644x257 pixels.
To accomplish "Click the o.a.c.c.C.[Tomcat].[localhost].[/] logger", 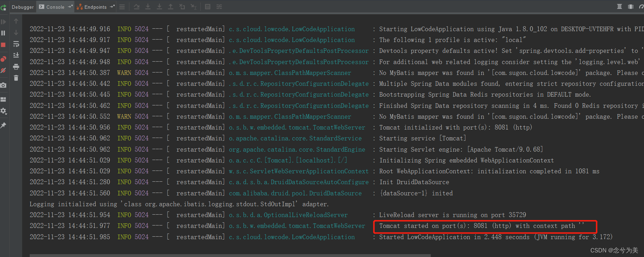I will pyautogui.click(x=288, y=160).
